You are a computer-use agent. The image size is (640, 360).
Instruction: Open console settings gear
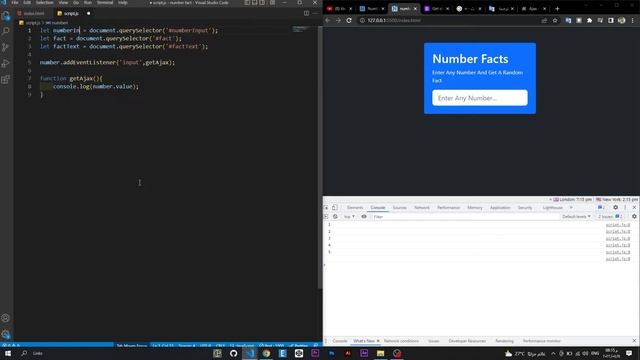click(x=634, y=216)
